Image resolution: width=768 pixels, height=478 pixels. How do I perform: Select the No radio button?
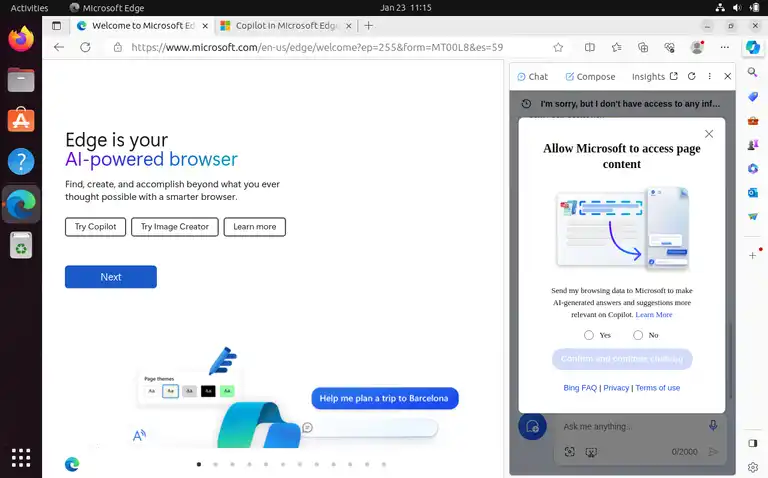(638, 335)
